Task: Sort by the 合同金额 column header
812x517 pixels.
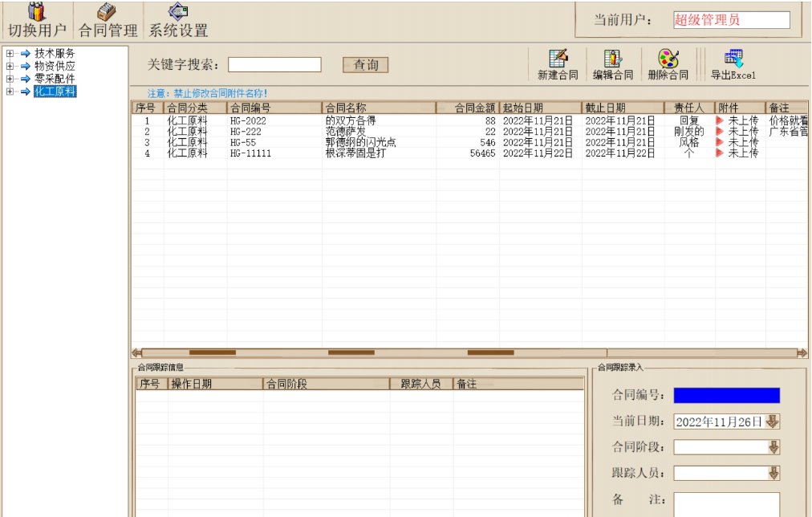Action: (x=468, y=108)
